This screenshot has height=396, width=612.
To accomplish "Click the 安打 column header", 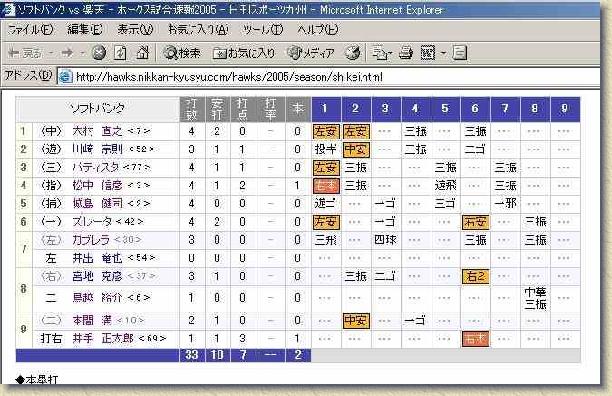I will [217, 109].
